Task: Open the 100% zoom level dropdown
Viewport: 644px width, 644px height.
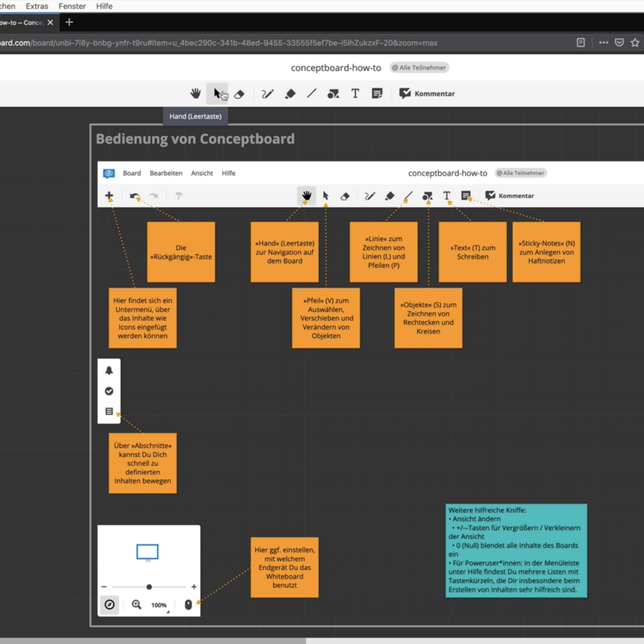Action: (159, 605)
